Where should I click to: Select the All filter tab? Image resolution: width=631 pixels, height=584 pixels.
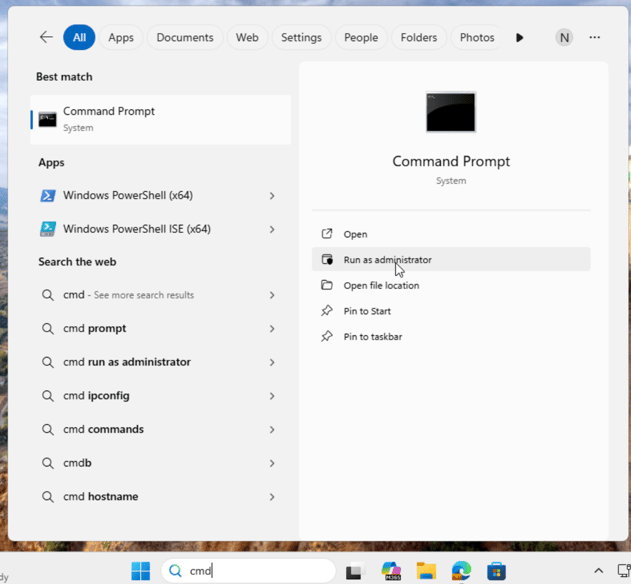(x=79, y=37)
